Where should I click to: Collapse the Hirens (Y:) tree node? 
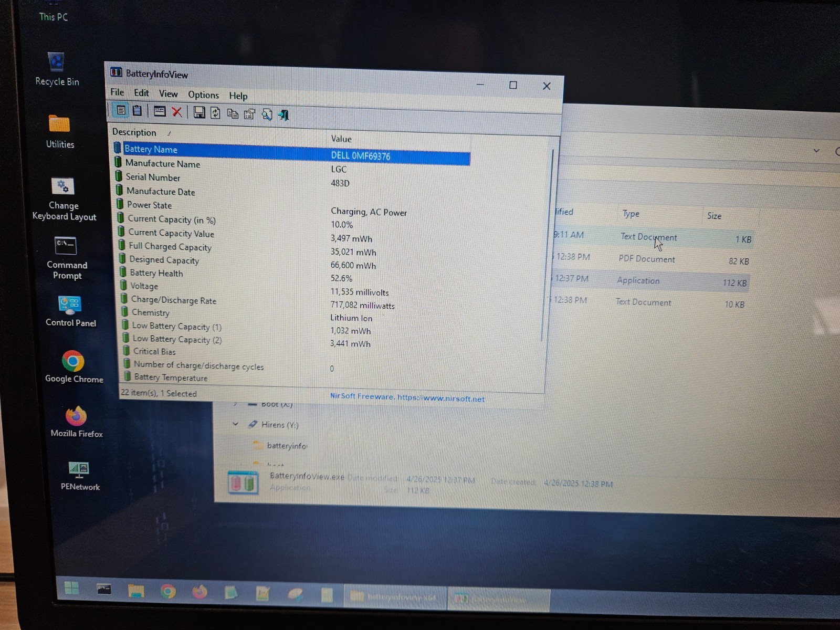(236, 424)
